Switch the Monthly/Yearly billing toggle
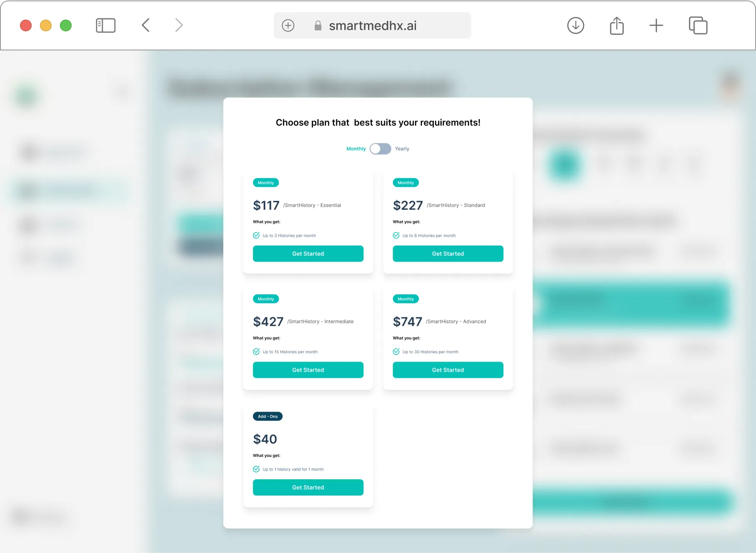756x553 pixels. (x=380, y=149)
